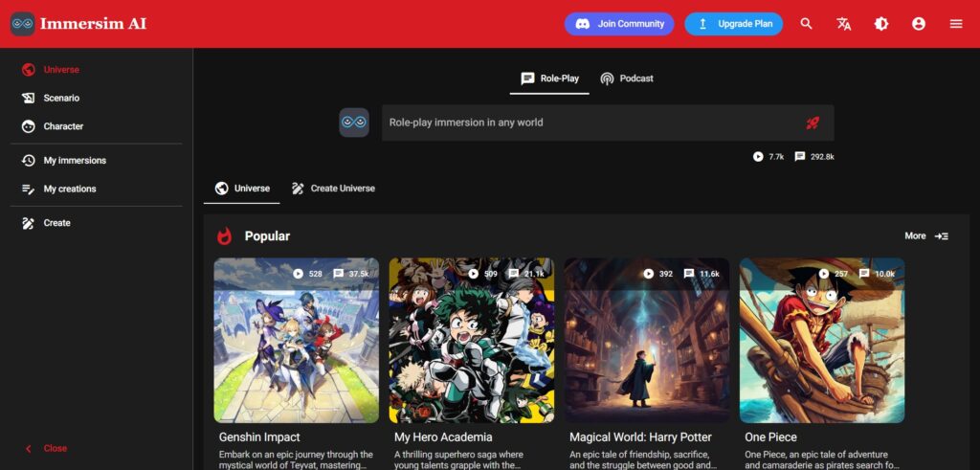Screen dimensions: 980x470
Task: Open My immersions in the sidebar
Action: point(97,161)
